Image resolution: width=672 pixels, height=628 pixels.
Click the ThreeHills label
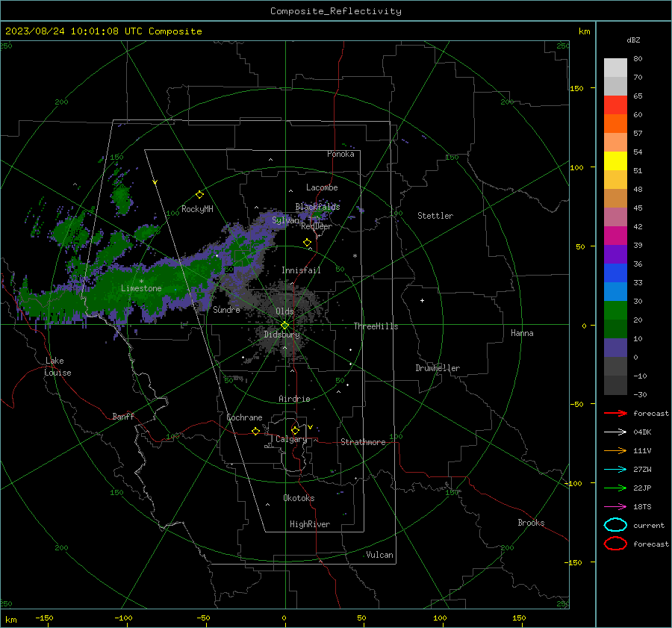[376, 326]
